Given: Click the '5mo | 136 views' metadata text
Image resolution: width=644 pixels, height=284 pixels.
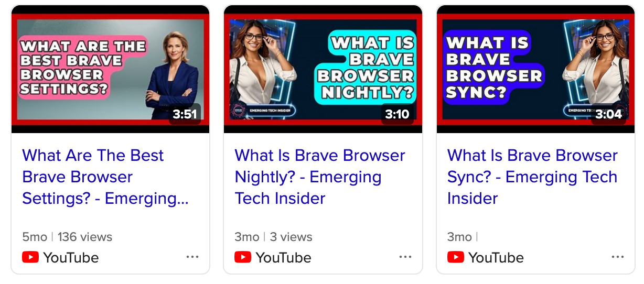Looking at the screenshot, I should click(67, 237).
